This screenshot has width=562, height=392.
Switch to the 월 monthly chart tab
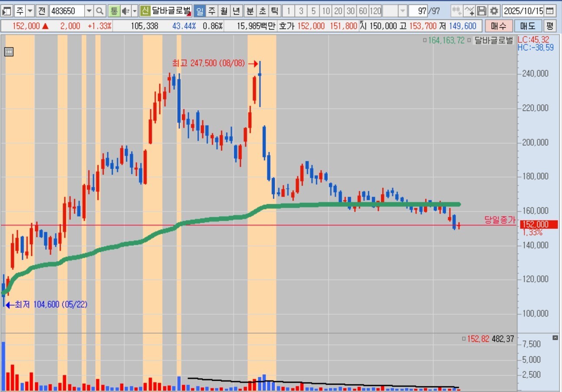[224, 11]
